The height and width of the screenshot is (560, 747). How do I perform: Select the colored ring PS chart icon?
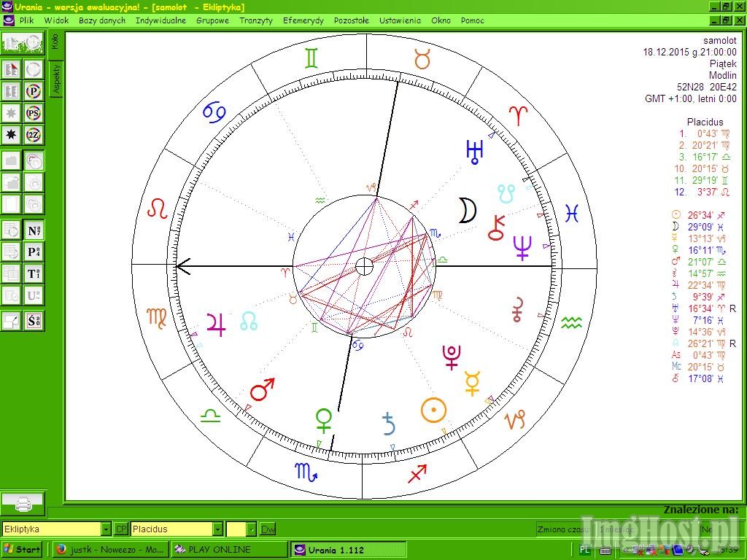click(34, 113)
